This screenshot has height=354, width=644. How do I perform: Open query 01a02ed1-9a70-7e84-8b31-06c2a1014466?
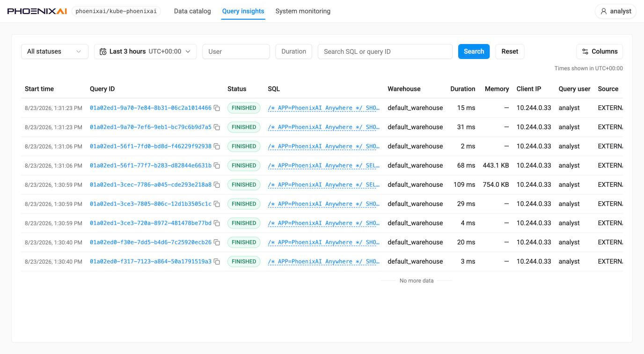click(150, 108)
